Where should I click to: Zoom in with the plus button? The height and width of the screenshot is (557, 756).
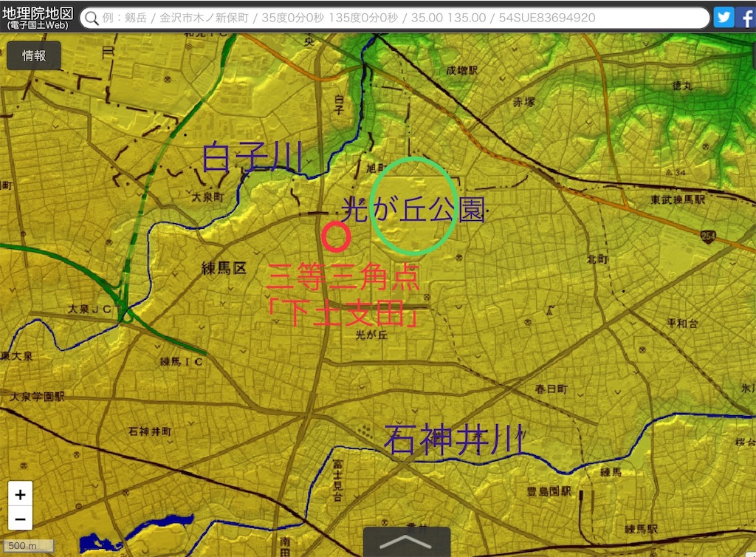[x=20, y=494]
